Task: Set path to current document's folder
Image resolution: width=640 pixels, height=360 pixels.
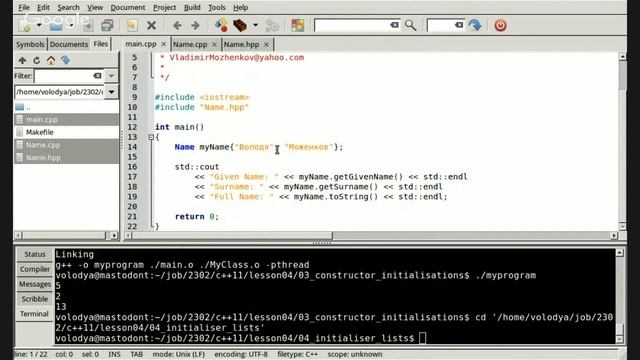Action: [x=65, y=60]
